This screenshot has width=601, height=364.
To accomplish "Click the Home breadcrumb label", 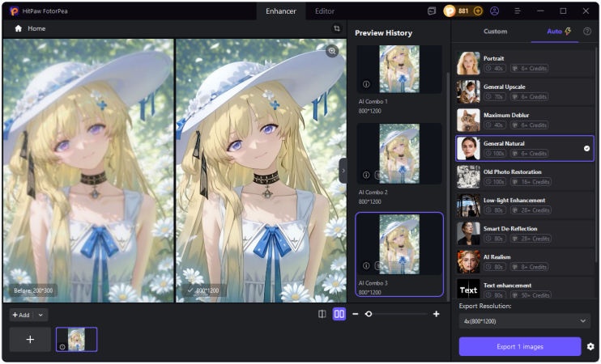I will tap(36, 28).
